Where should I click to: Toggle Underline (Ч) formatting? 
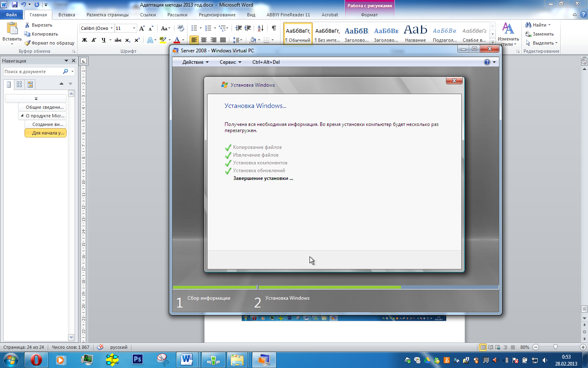(103, 40)
